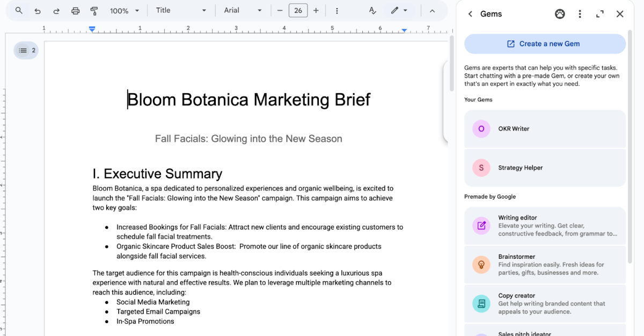The width and height of the screenshot is (644, 336).
Task: Open the Gems panel more options menu
Action: [x=580, y=14]
